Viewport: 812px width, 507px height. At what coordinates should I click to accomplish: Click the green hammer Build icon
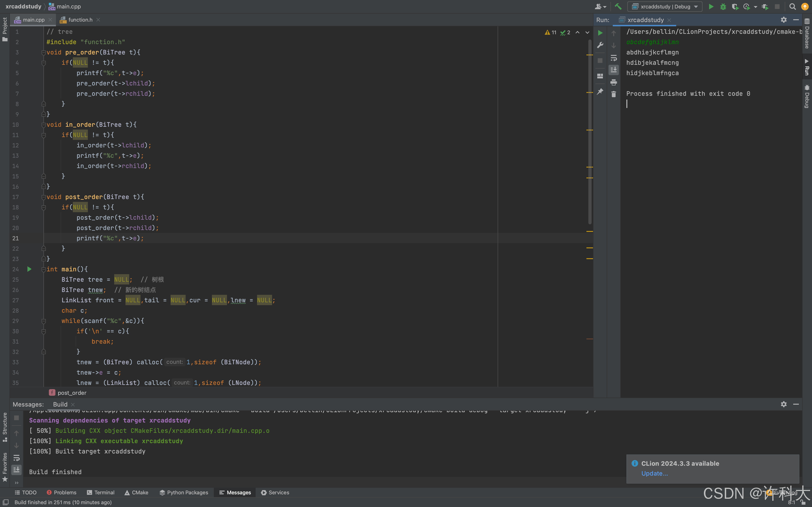coord(618,6)
